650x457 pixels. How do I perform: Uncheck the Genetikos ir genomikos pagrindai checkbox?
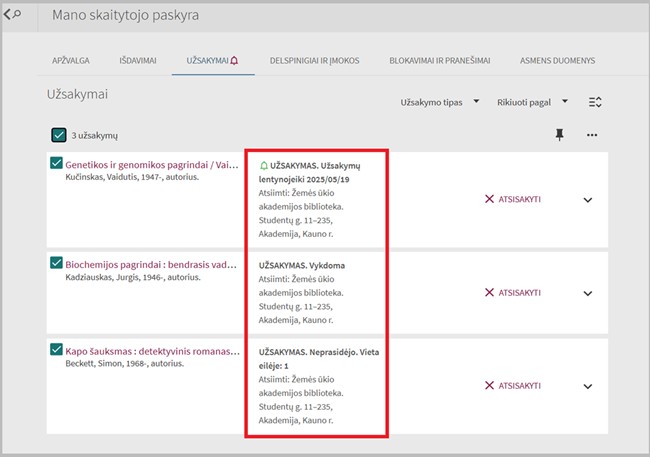[x=55, y=163]
